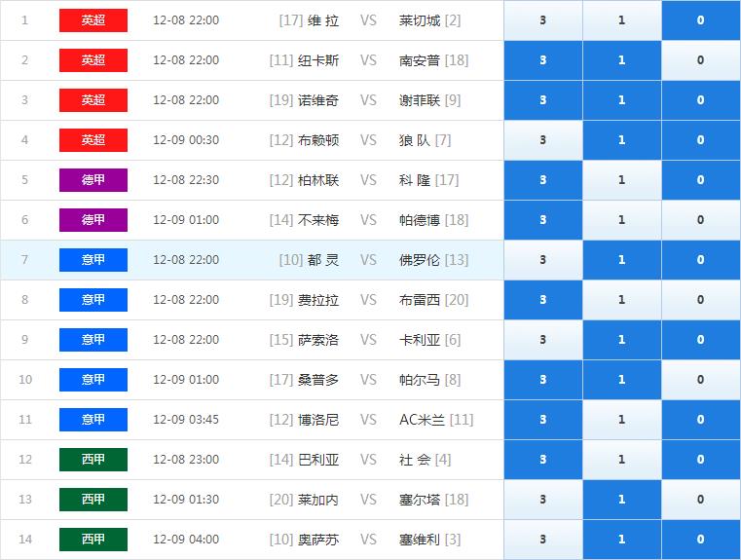
Task: Deselect 0 for 维拉 vs 莱切城 match
Action: pyautogui.click(x=701, y=20)
